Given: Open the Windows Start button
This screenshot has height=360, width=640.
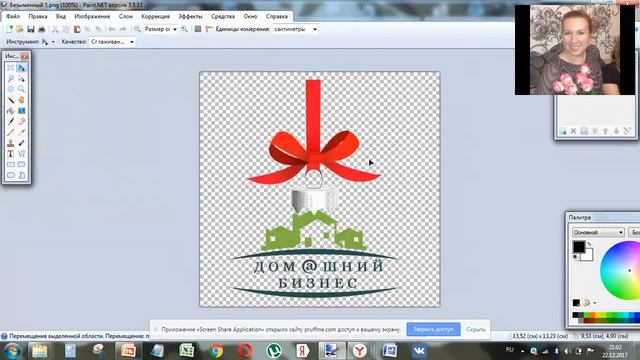Looking at the screenshot, I should 11,351.
